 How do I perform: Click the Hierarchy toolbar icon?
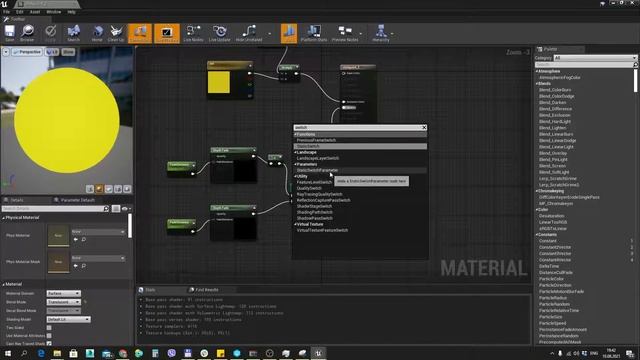point(381,33)
